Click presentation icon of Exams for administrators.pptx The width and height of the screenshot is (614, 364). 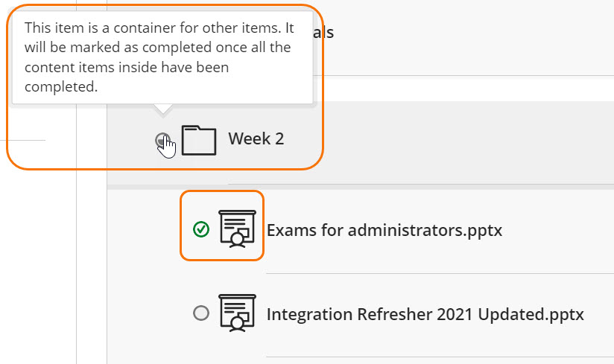click(237, 228)
